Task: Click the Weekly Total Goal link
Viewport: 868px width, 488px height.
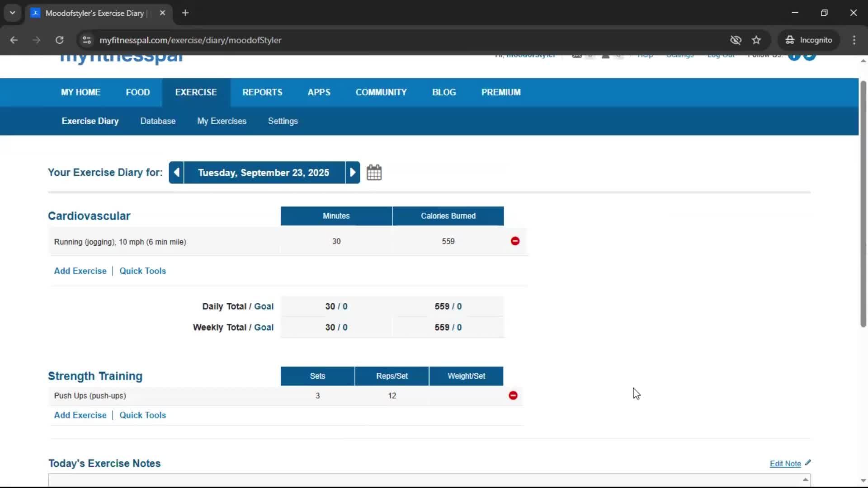Action: pyautogui.click(x=264, y=328)
